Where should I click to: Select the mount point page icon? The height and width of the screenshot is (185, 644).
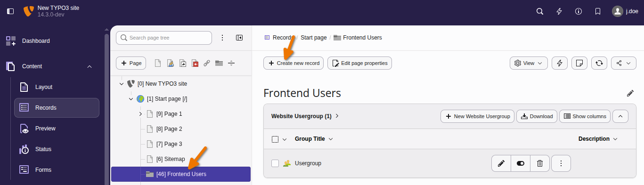coord(195,63)
